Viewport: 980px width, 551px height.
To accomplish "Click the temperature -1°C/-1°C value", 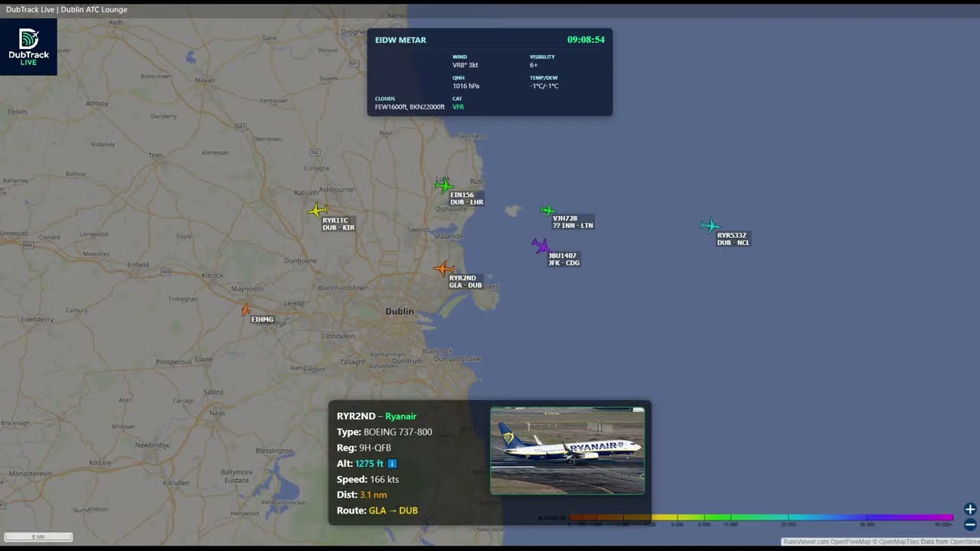I will pyautogui.click(x=544, y=86).
